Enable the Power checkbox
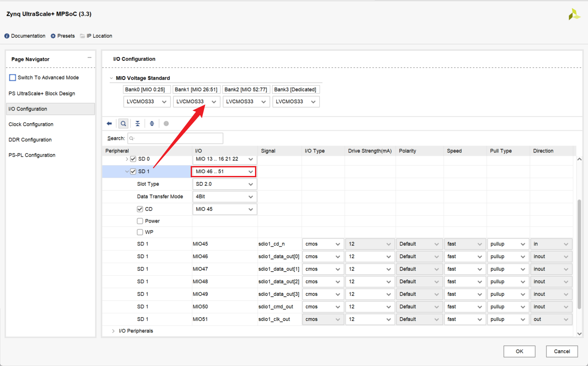 tap(140, 221)
